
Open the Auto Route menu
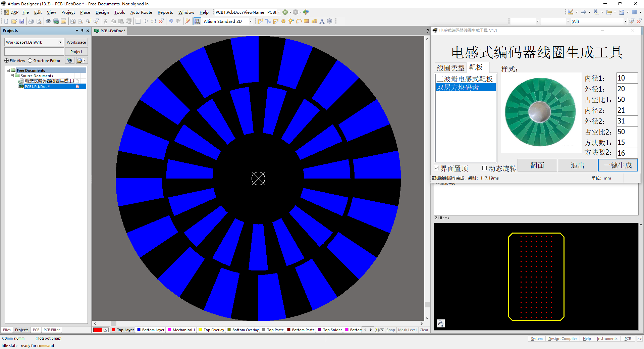[141, 12]
